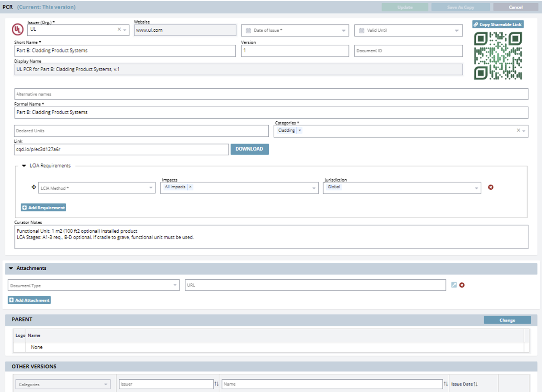Click the QR code image

point(498,56)
